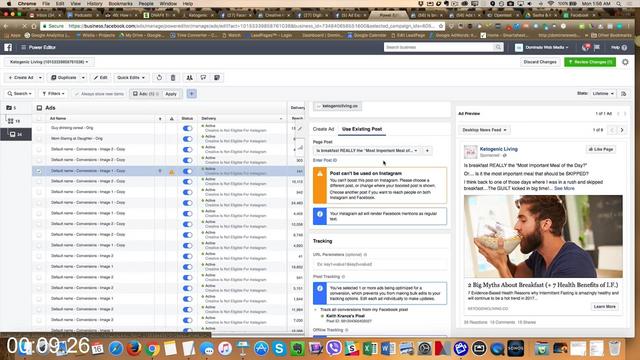Open the Chrome menu in macOS menu bar

pos(27,4)
